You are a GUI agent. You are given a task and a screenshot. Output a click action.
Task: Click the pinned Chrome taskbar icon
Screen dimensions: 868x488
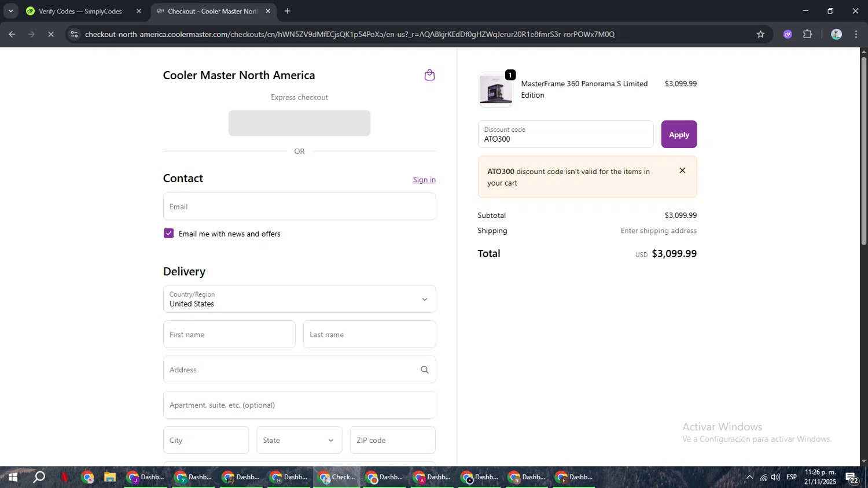[87, 477]
